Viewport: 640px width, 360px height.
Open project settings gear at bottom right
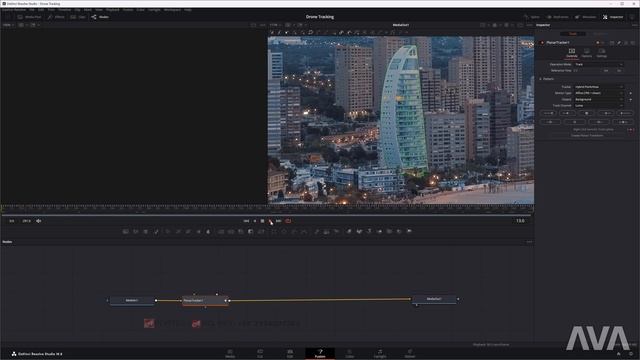click(631, 354)
